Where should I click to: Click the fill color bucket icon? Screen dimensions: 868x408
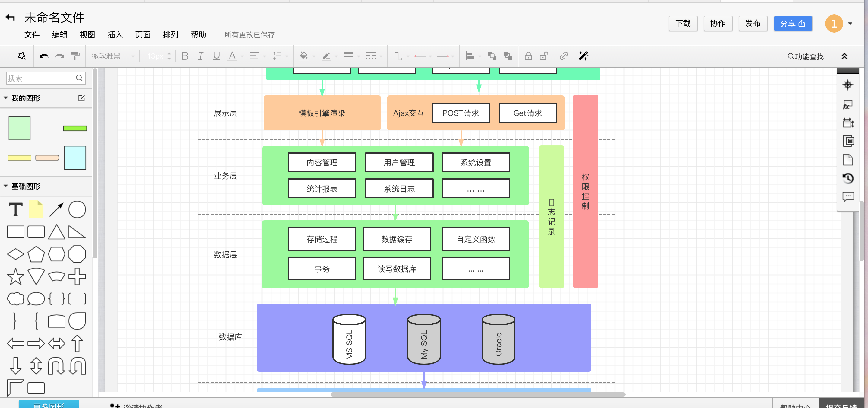304,56
